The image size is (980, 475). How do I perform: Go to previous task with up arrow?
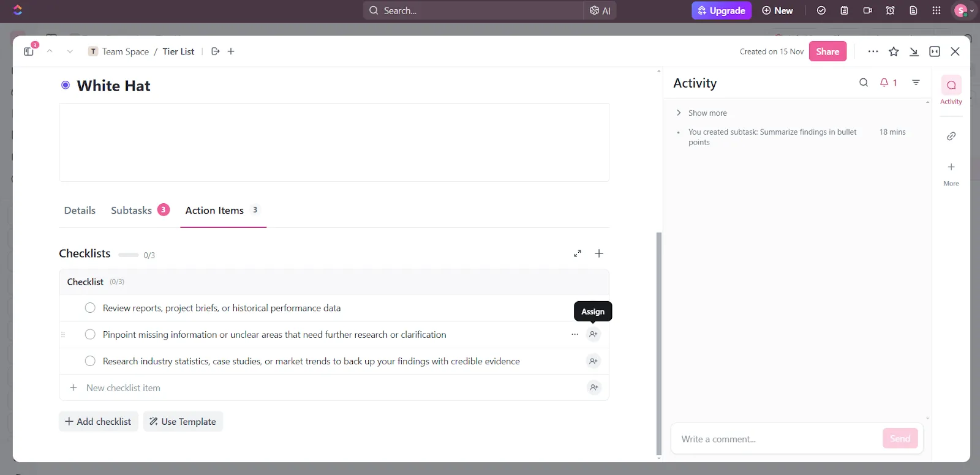tap(50, 51)
